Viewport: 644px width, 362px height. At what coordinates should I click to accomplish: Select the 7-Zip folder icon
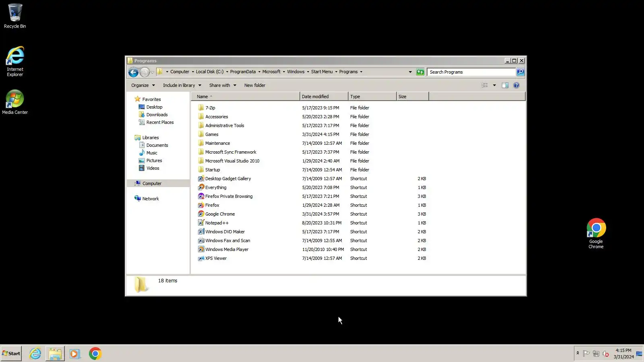[201, 108]
